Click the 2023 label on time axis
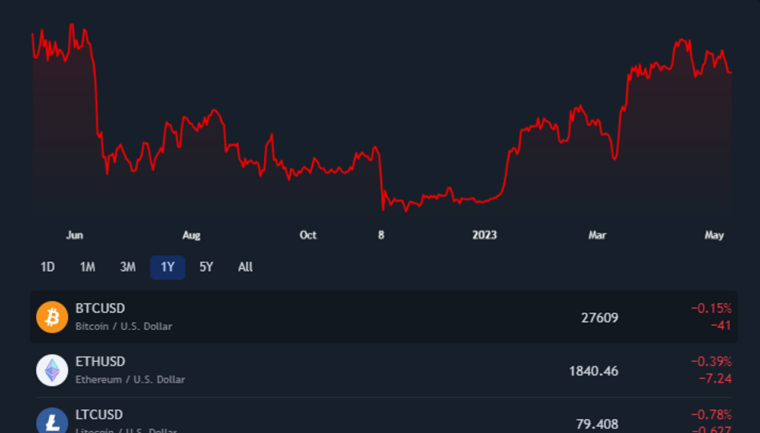This screenshot has height=433, width=760. coord(484,236)
